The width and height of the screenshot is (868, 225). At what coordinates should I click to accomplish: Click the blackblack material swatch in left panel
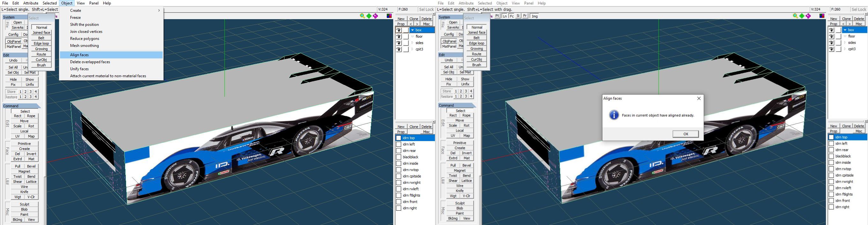coord(398,157)
